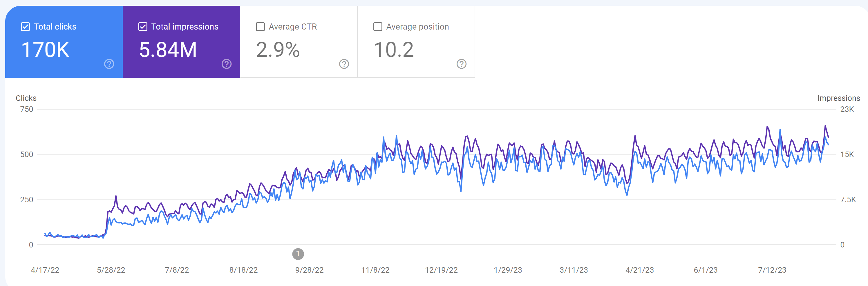Click the 250 clicks axis value

point(27,200)
